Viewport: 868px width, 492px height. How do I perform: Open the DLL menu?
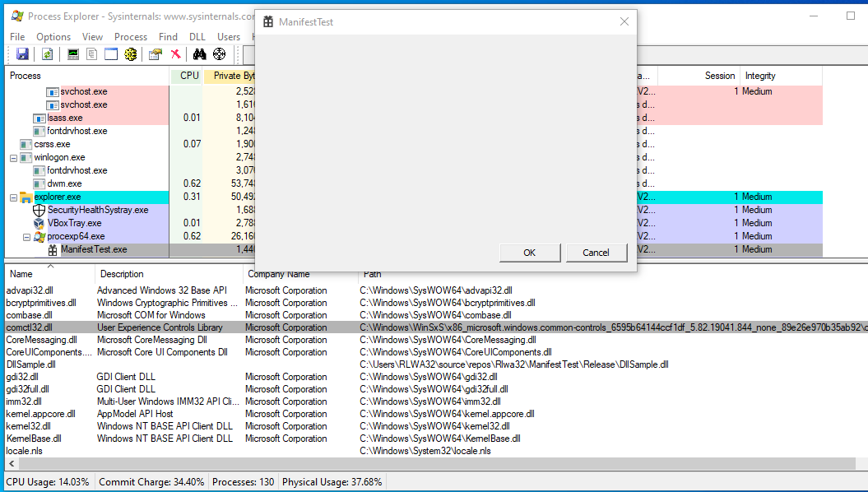(x=197, y=37)
